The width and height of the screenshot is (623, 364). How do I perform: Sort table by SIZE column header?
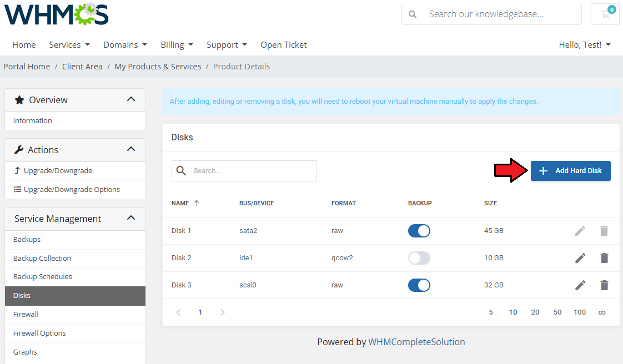pos(491,203)
